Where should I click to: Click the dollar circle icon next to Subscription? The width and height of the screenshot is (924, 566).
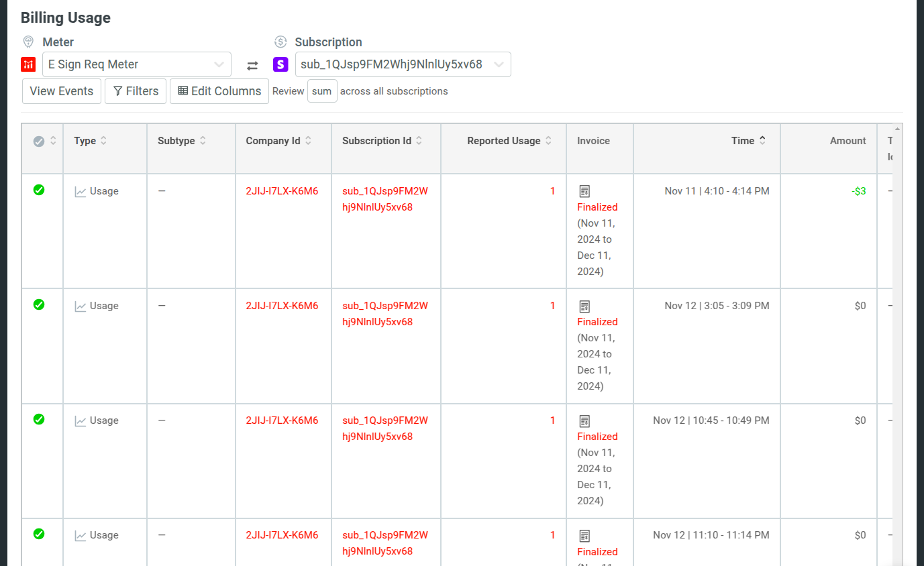coord(280,42)
